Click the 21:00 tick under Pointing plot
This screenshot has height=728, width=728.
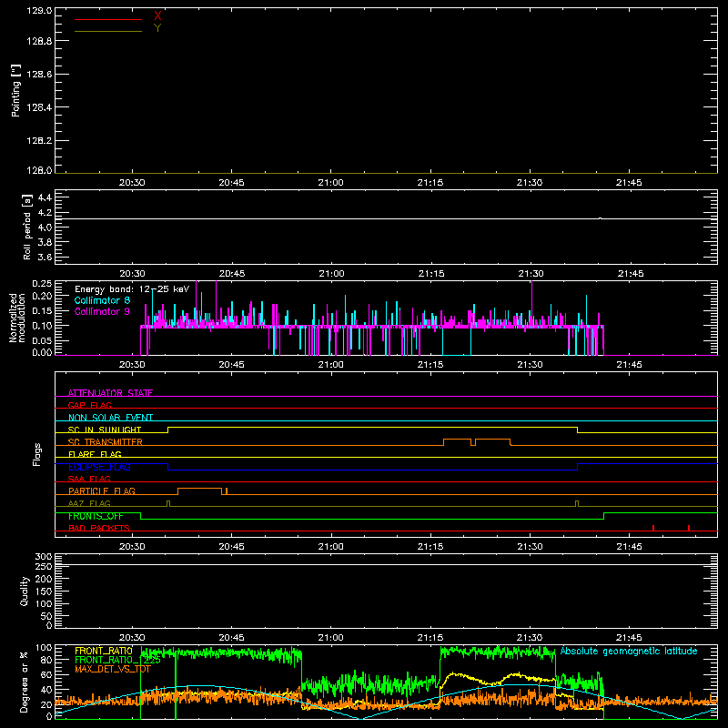(330, 183)
